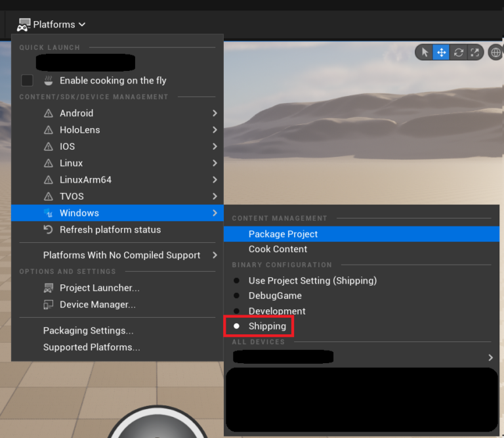Select DebugGame binary configuration
The height and width of the screenshot is (438, 504).
click(x=362, y=296)
